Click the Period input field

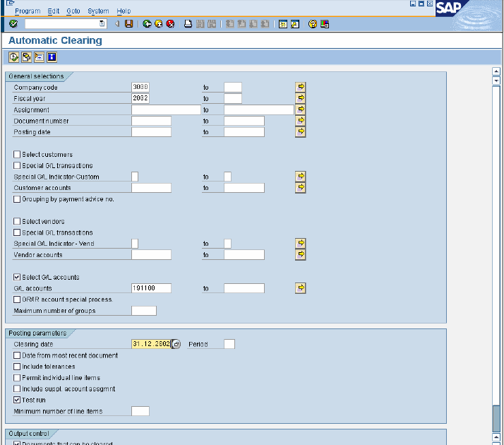pos(229,344)
